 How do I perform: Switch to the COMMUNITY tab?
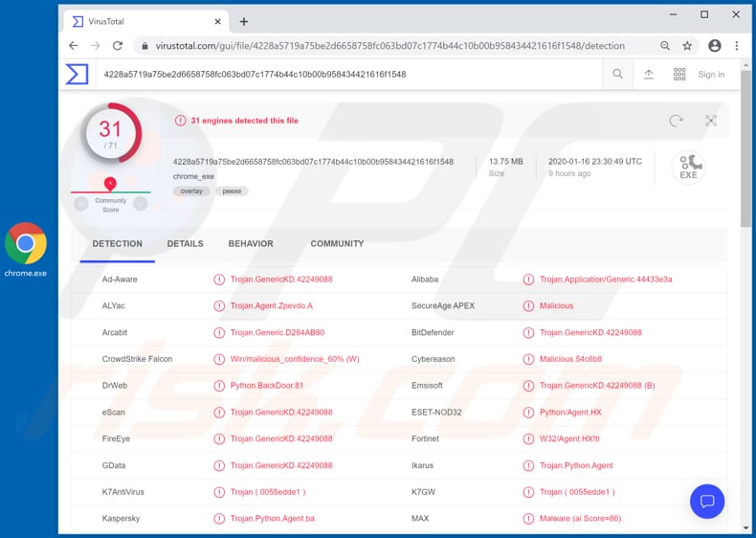(x=337, y=244)
